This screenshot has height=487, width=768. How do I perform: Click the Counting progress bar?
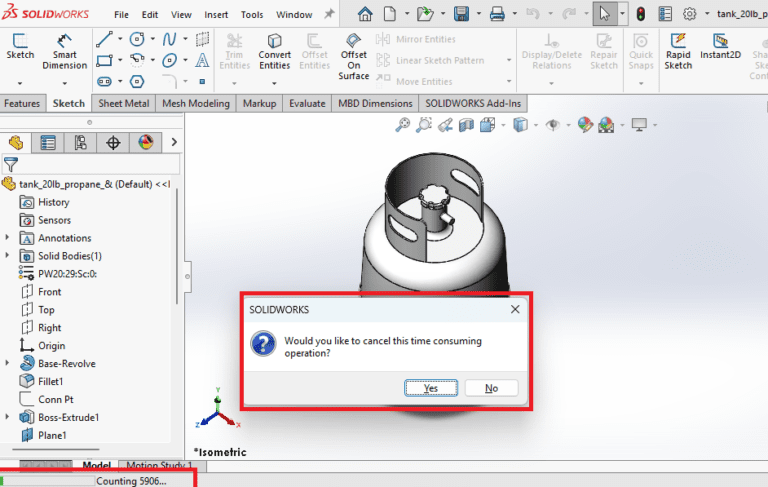pyautogui.click(x=48, y=481)
